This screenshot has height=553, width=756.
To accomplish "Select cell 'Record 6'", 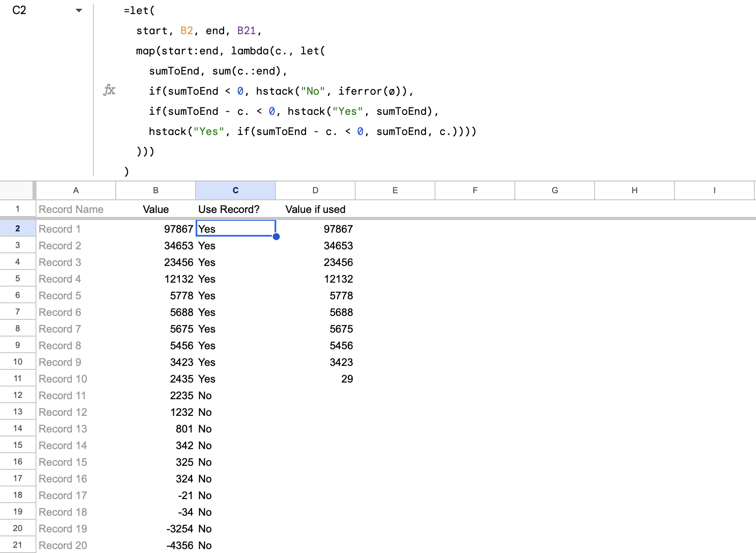I will pos(76,312).
